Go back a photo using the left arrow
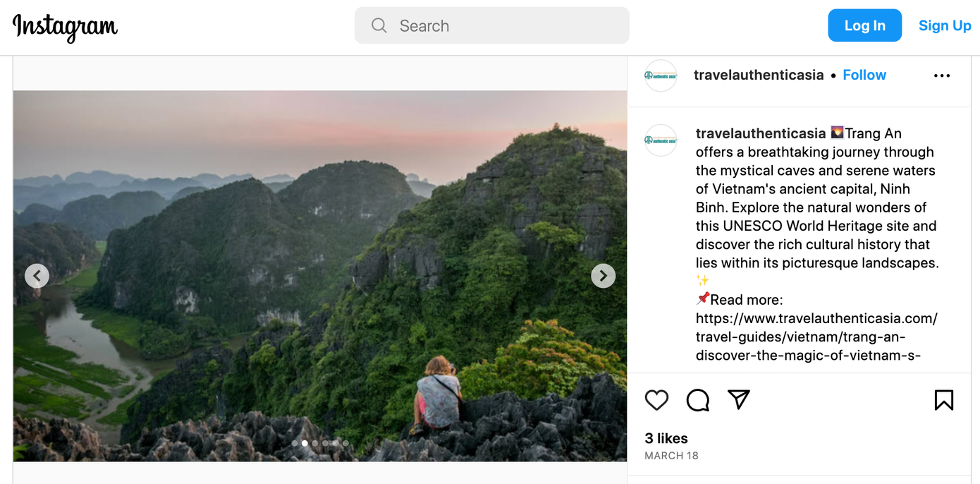The image size is (980, 484). tap(37, 275)
